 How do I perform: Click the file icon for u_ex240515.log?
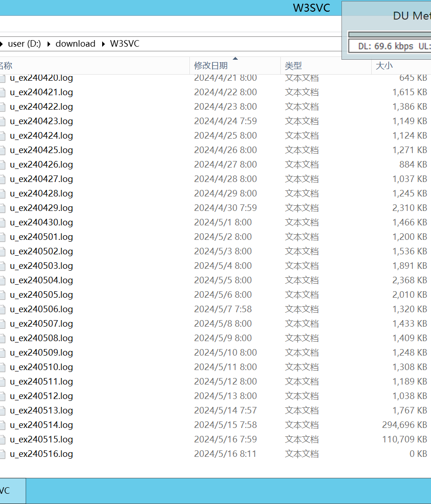click(2, 440)
